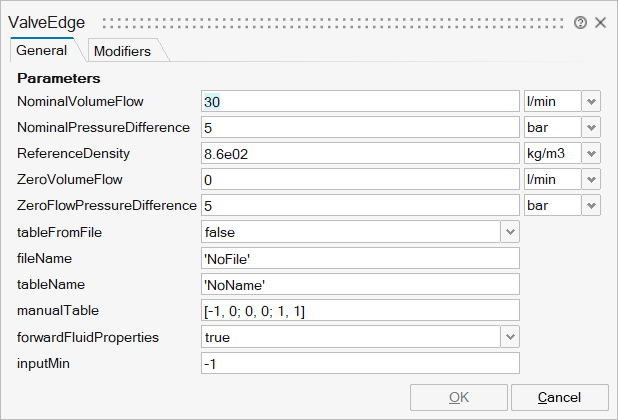
Task: Open NominalVolumeFlow unit dropdown
Action: [591, 102]
